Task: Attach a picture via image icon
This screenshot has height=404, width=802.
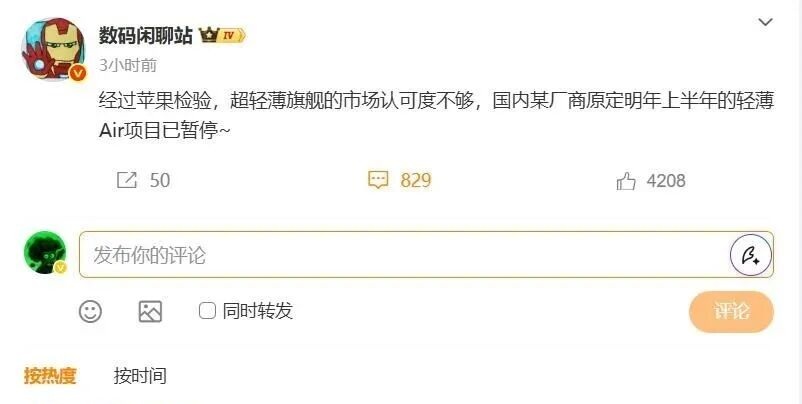Action: pyautogui.click(x=150, y=311)
